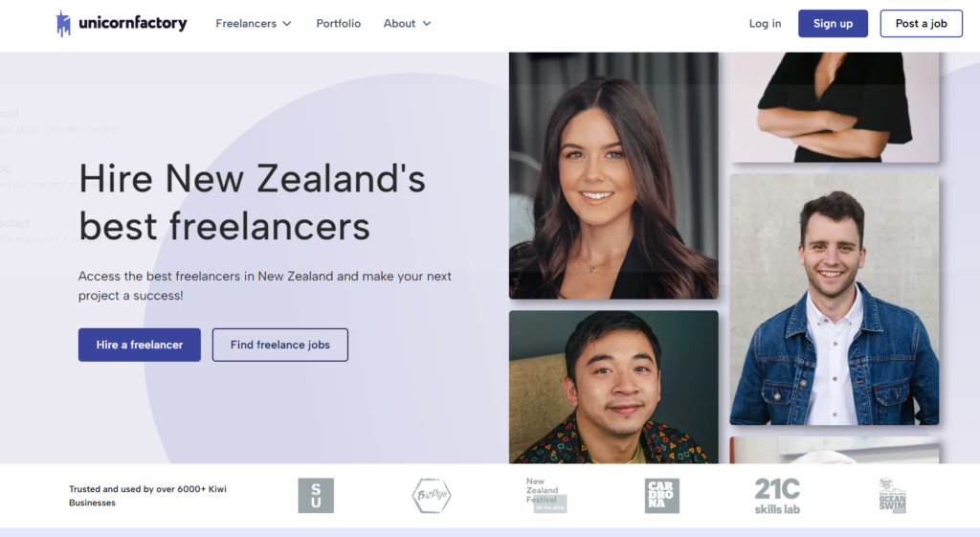Click the Unicorn Factory logo icon
Screen dimensions: 980x537
click(63, 24)
